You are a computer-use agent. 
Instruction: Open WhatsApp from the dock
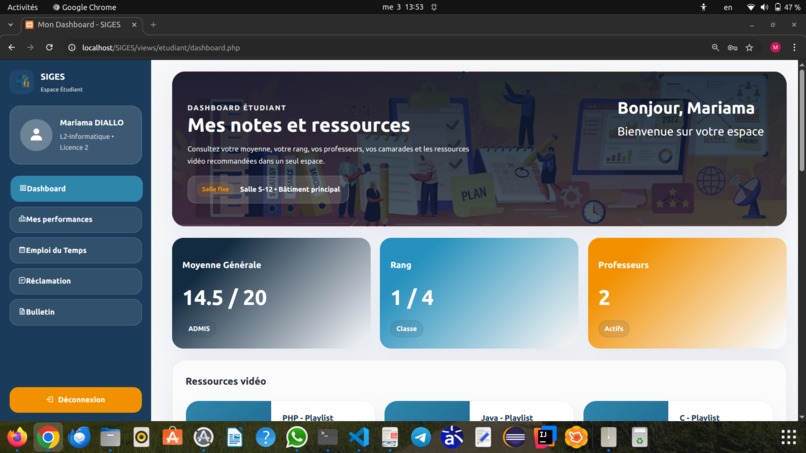pyautogui.click(x=297, y=438)
